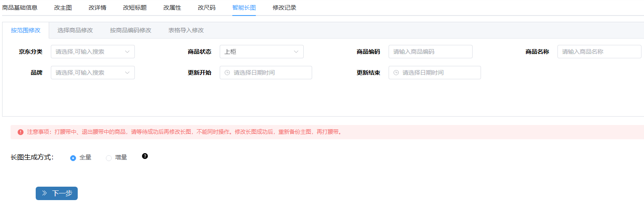Select the 按商品编码修改 sub-tab
The image size is (644, 211).
pyautogui.click(x=131, y=30)
